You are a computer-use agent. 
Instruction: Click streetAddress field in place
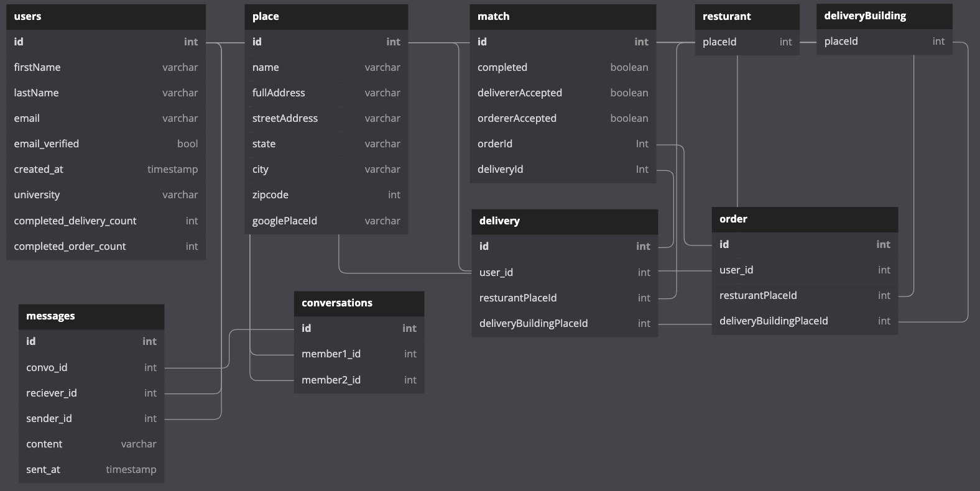[326, 118]
